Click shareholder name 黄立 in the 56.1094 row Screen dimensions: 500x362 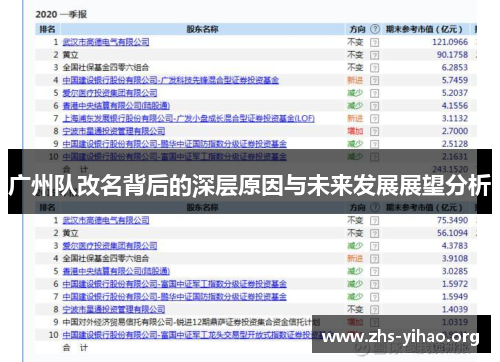pyautogui.click(x=70, y=233)
